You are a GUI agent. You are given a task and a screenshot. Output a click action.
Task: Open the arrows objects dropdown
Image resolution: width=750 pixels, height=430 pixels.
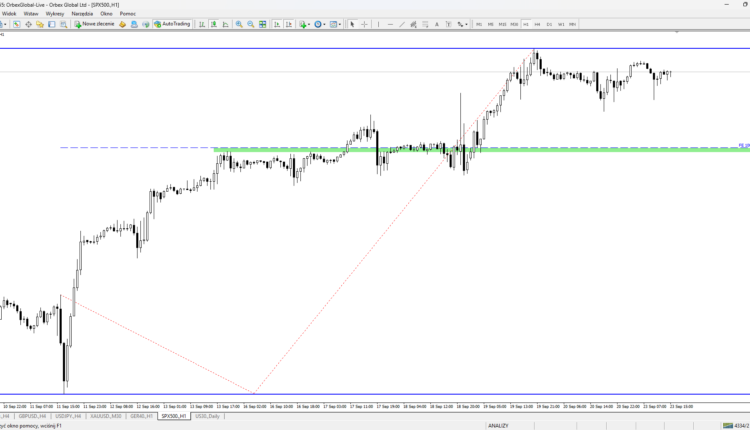tap(462, 24)
